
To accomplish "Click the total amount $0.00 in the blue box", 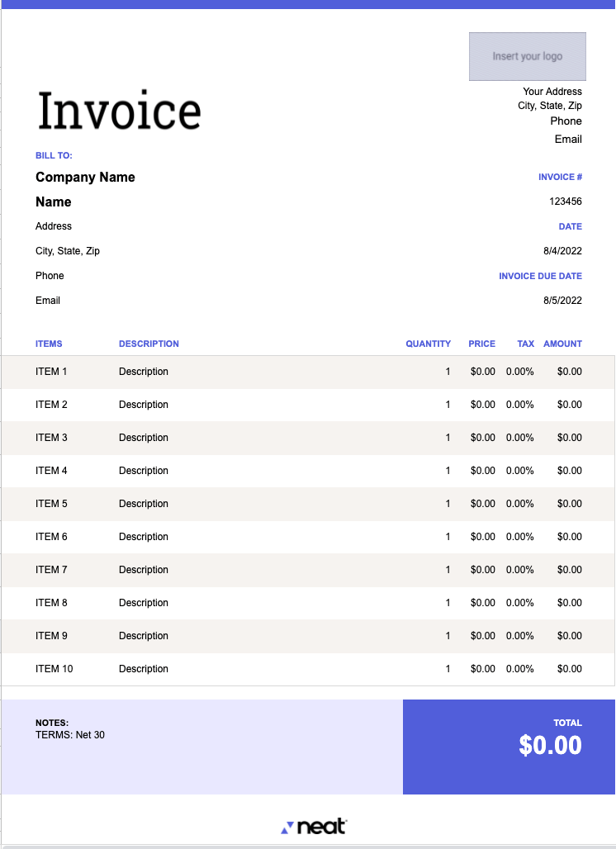I will [550, 745].
